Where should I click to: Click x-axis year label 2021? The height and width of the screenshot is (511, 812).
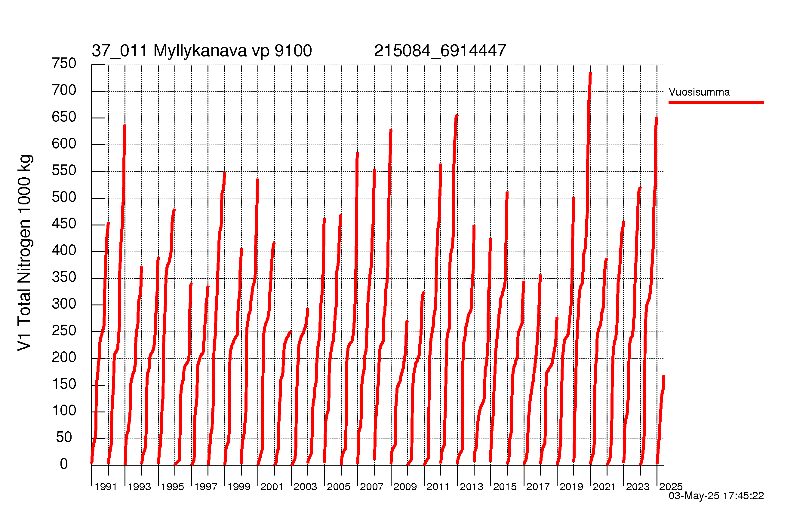click(604, 487)
